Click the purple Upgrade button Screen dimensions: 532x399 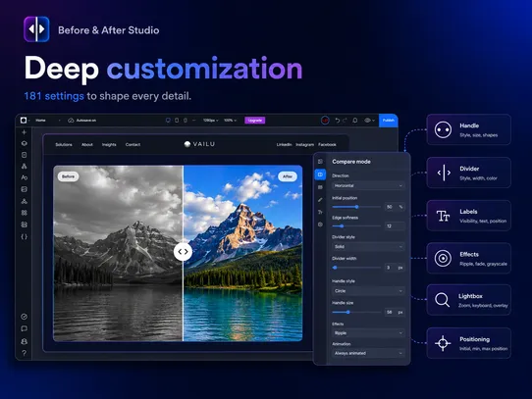pyautogui.click(x=255, y=121)
